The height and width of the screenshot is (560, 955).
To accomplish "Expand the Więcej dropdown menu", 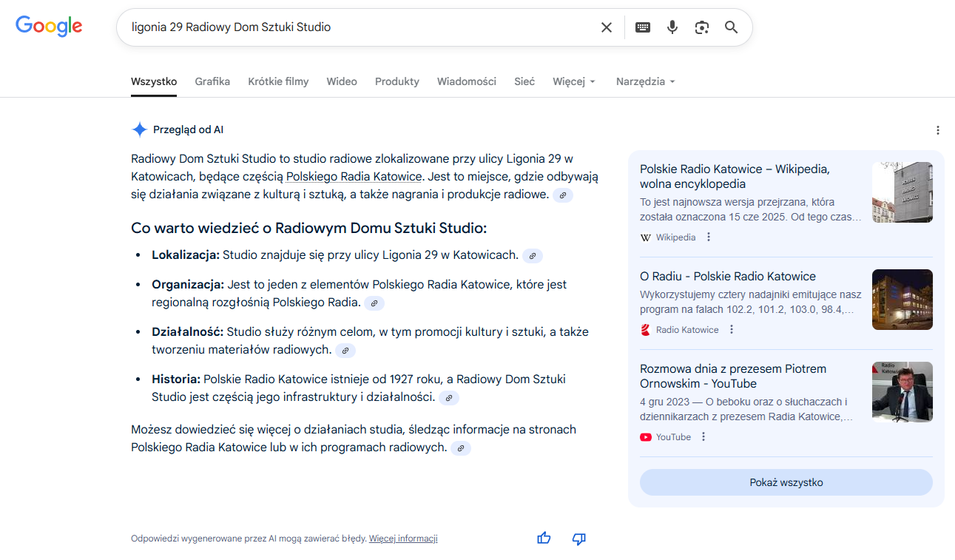I will pos(574,81).
